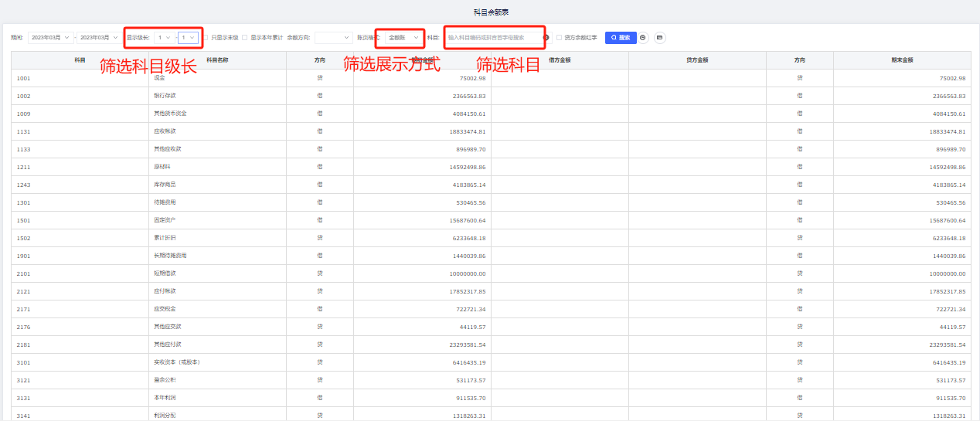Click account code 1501
The image size is (980, 421).
[23, 220]
